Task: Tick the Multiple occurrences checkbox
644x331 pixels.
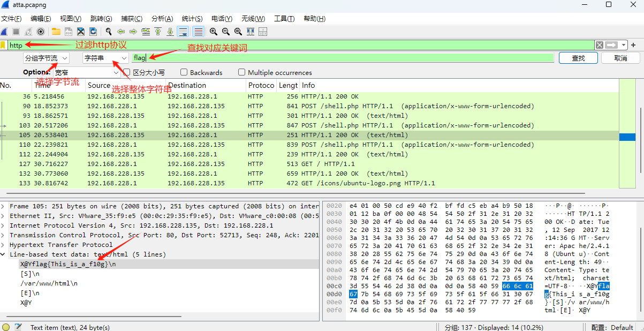Action: pyautogui.click(x=241, y=72)
